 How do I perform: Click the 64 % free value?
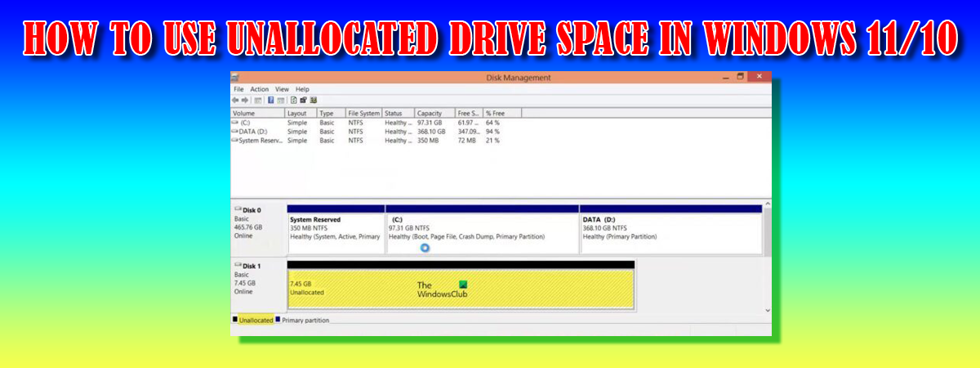(x=492, y=122)
